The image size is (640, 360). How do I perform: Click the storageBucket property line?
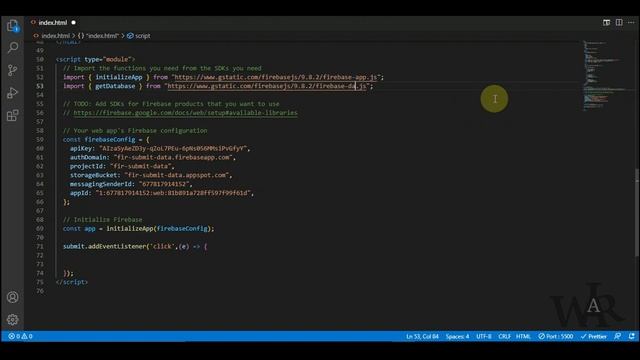coord(151,175)
